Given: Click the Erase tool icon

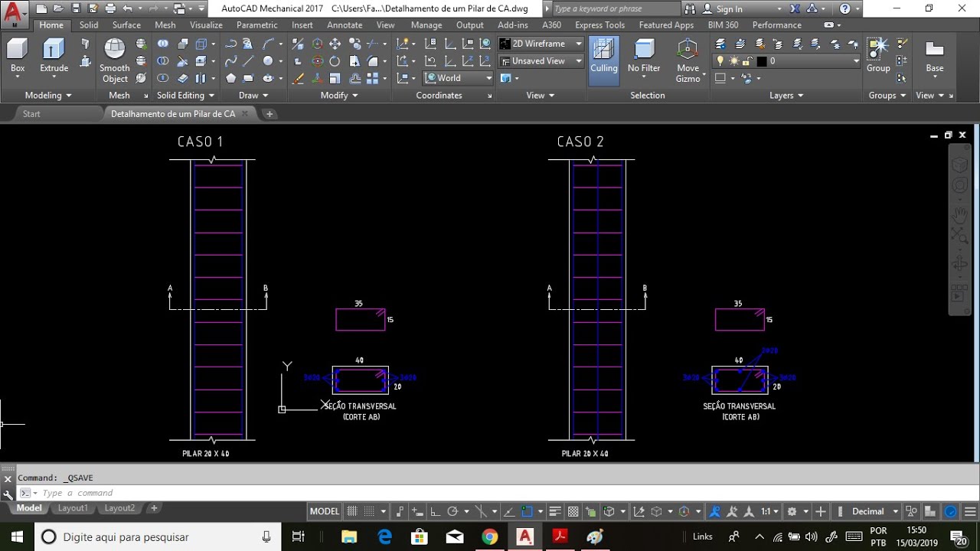Looking at the screenshot, I should point(299,78).
